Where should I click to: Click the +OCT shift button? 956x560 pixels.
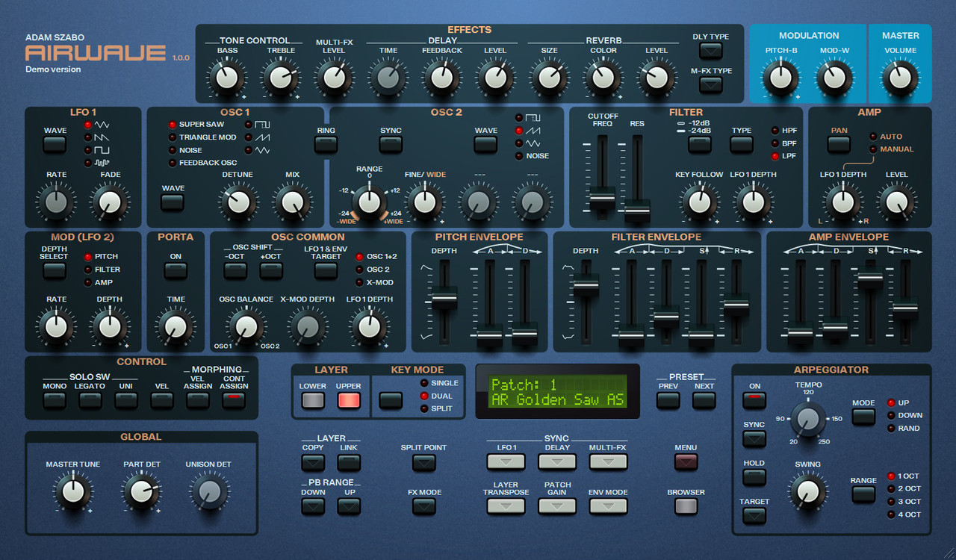(x=271, y=270)
